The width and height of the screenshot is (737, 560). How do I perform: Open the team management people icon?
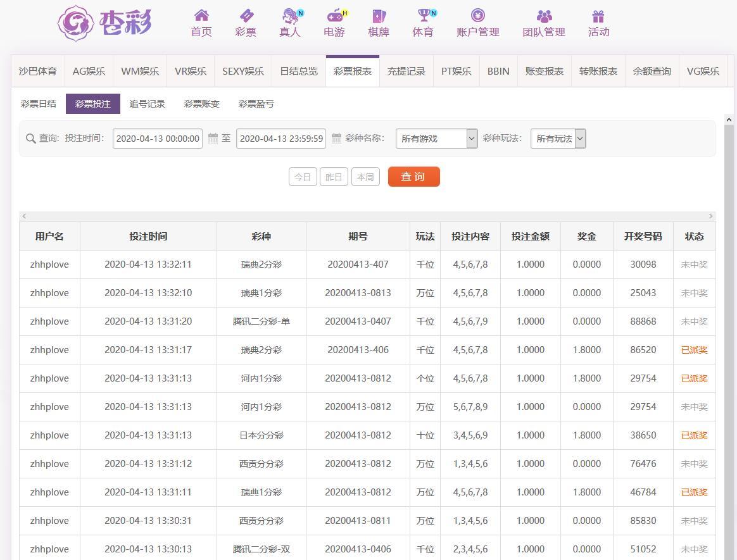click(x=543, y=16)
